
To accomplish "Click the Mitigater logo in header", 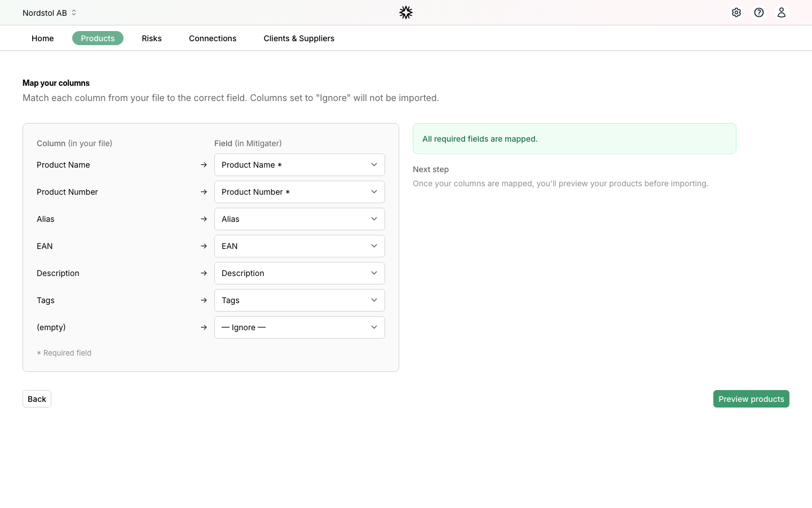I will 406,12.
